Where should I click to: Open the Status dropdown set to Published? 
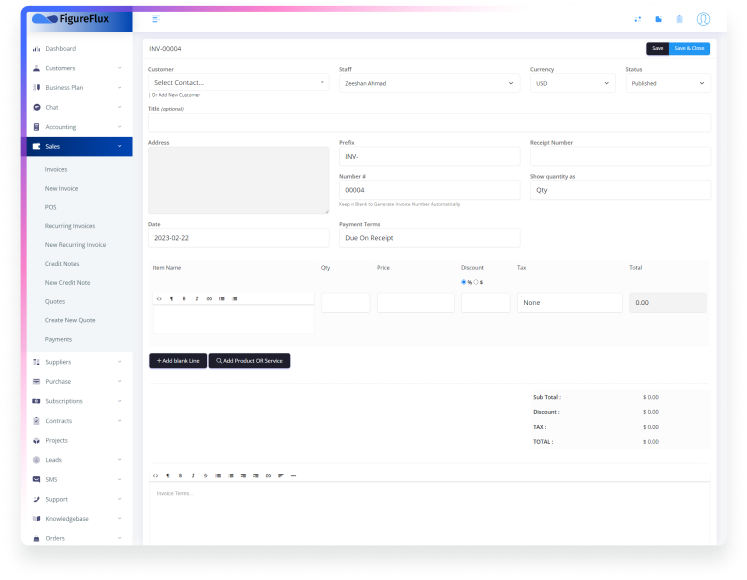[668, 83]
